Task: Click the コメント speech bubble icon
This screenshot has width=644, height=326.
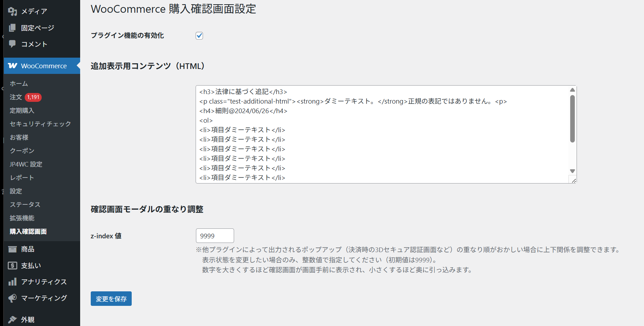Action: click(12, 44)
